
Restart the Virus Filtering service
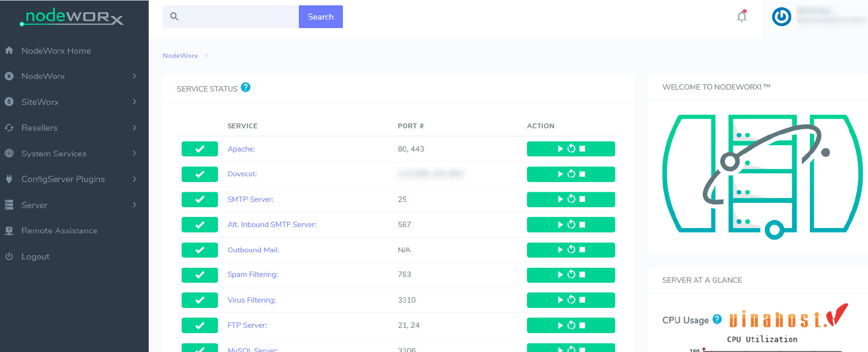coord(572,300)
